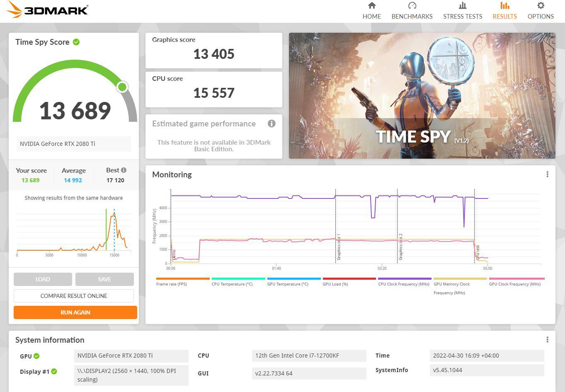Toggle the GPU Load red legend swatch

point(349,279)
